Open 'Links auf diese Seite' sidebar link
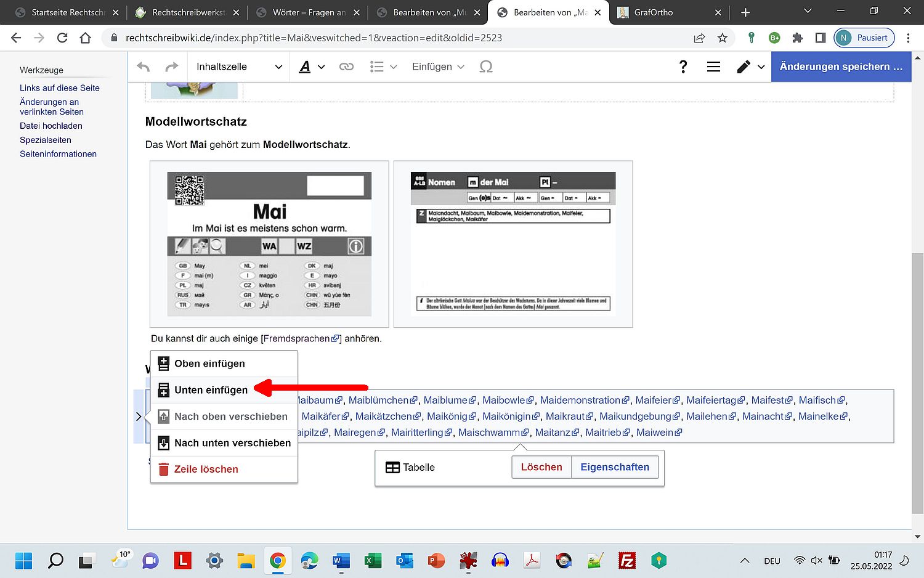This screenshot has width=924, height=578. [60, 88]
